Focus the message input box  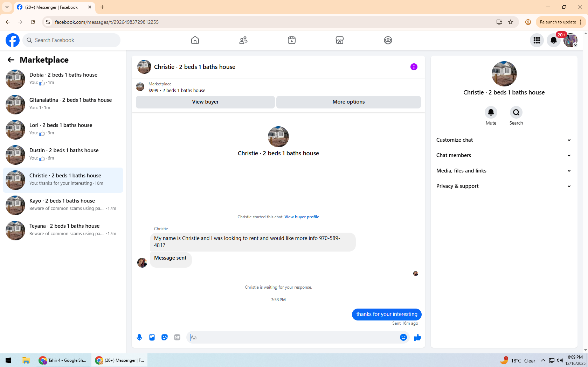(292, 337)
